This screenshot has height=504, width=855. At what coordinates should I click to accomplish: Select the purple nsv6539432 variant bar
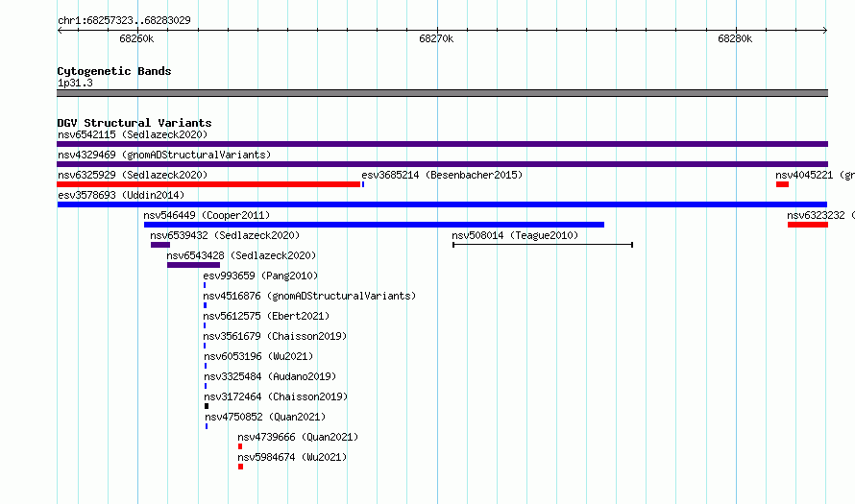[x=160, y=245]
